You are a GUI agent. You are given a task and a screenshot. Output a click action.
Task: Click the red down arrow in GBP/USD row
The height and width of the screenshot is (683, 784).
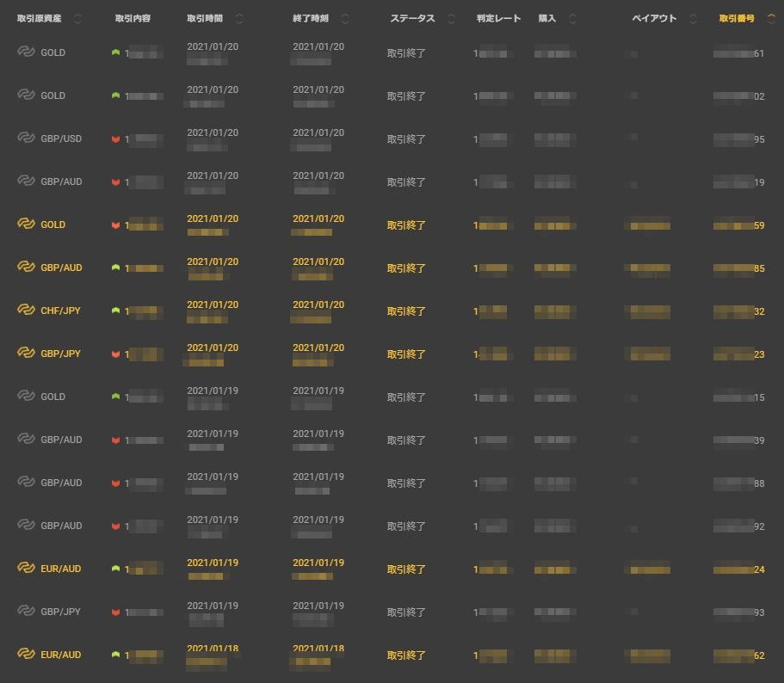(115, 138)
